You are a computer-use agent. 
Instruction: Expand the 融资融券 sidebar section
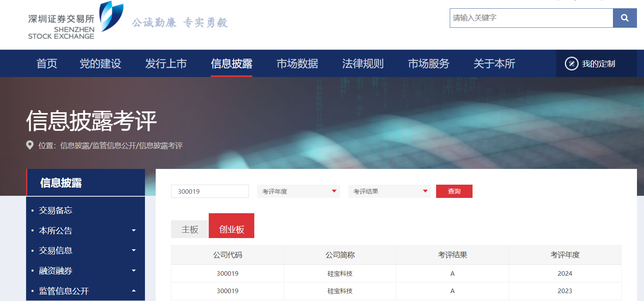click(134, 271)
